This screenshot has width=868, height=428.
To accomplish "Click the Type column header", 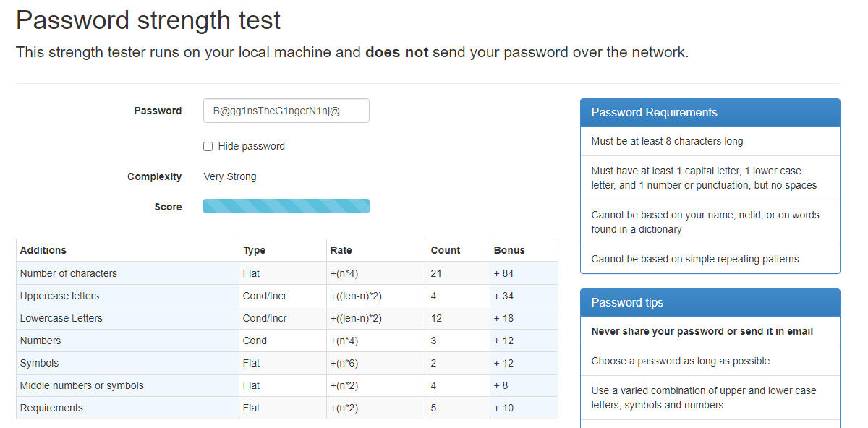I will click(x=255, y=250).
